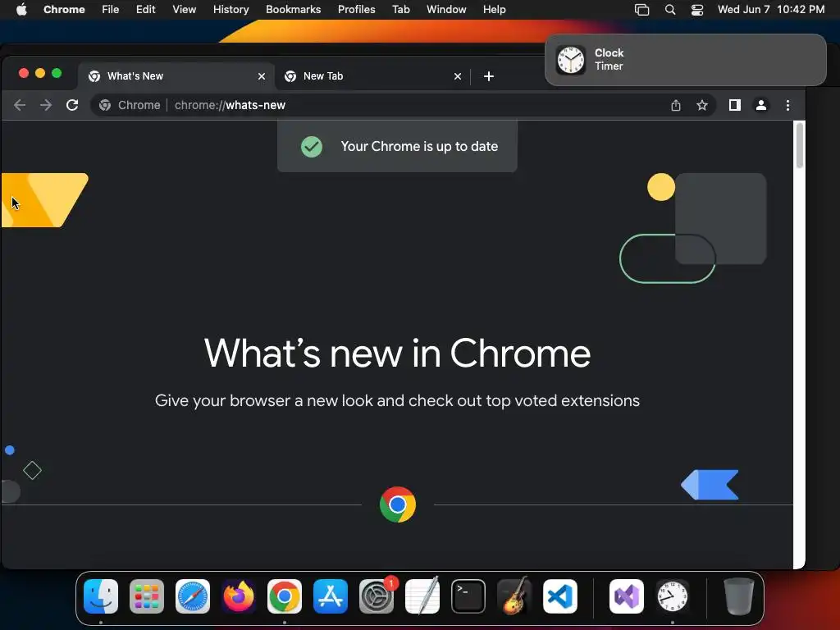Reload the What's New page
The width and height of the screenshot is (840, 630).
pos(72,105)
